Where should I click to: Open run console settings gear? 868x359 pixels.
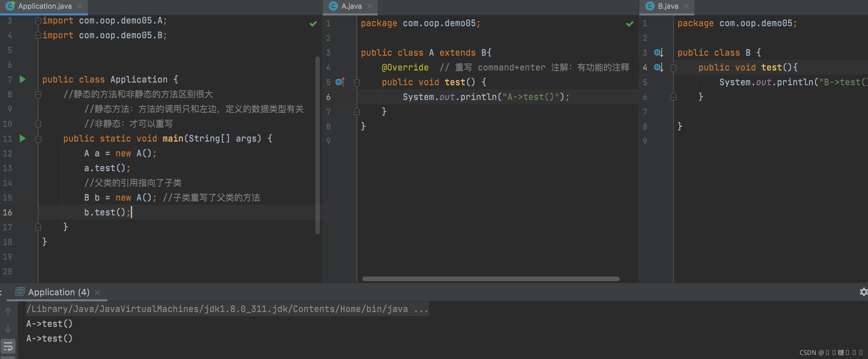tap(864, 292)
